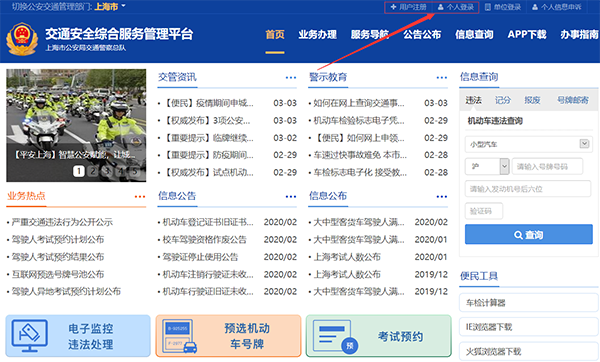Open the 服务导航 navigation menu
Image resolution: width=600 pixels, height=362 pixels.
370,34
